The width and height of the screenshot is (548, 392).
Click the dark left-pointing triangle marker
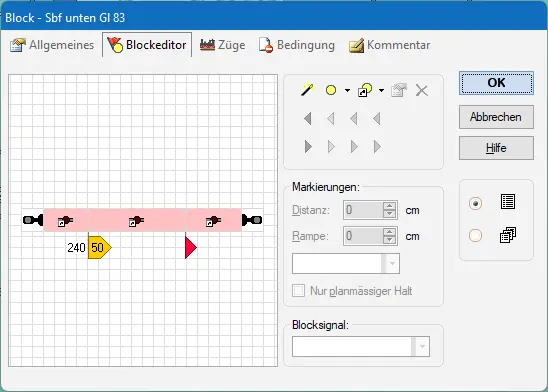[x=308, y=119]
